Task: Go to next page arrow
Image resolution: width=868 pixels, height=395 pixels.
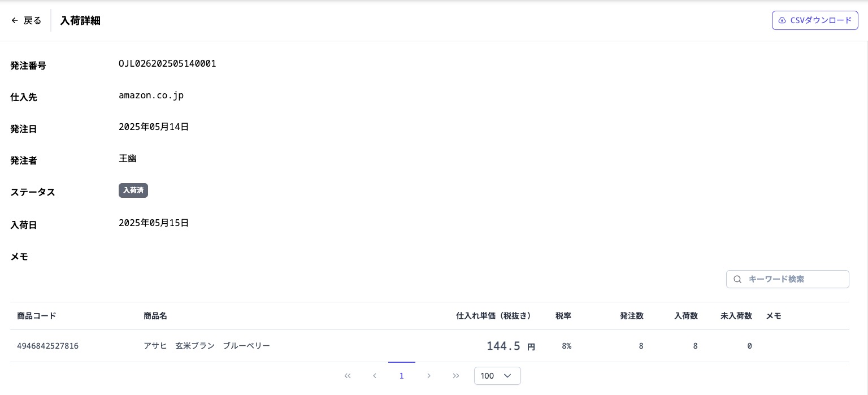Action: [429, 376]
